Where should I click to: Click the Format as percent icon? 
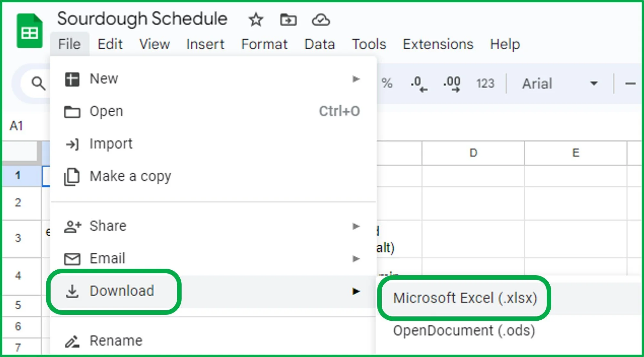(x=387, y=83)
